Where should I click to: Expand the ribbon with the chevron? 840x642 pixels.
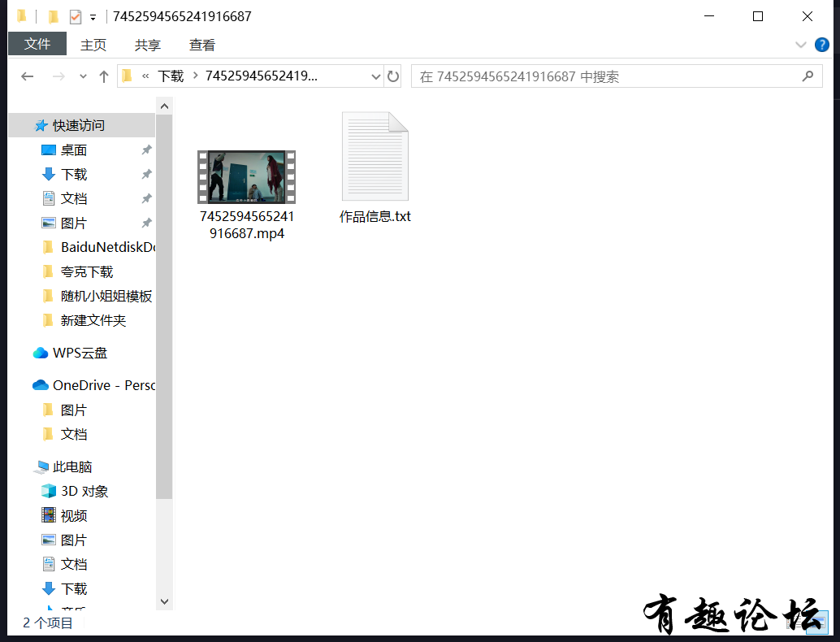[x=800, y=45]
